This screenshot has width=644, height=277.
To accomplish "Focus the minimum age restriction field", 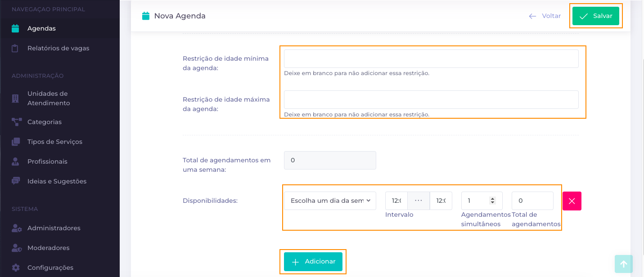I will [431, 58].
